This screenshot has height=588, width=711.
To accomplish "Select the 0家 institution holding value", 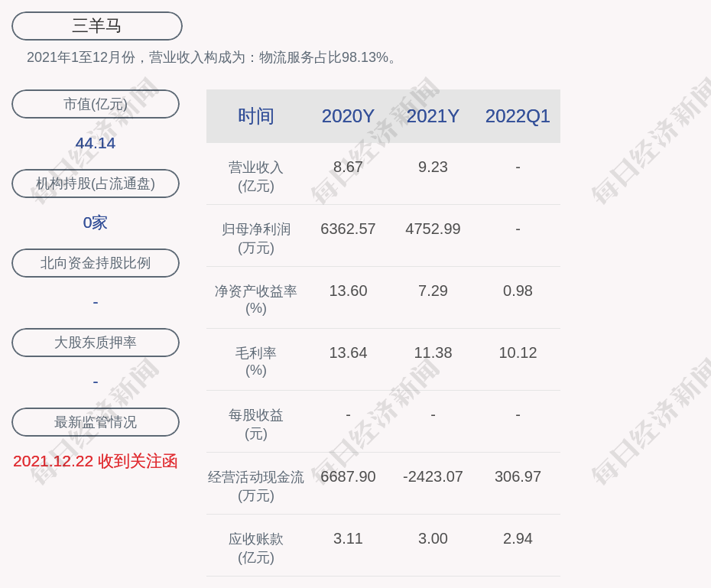I will click(96, 223).
